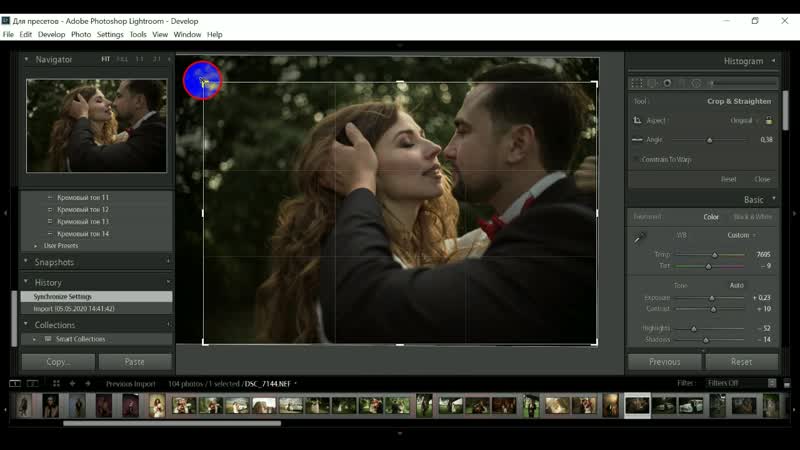Collapse the Navigator panel
800x450 pixels.
pyautogui.click(x=26, y=59)
